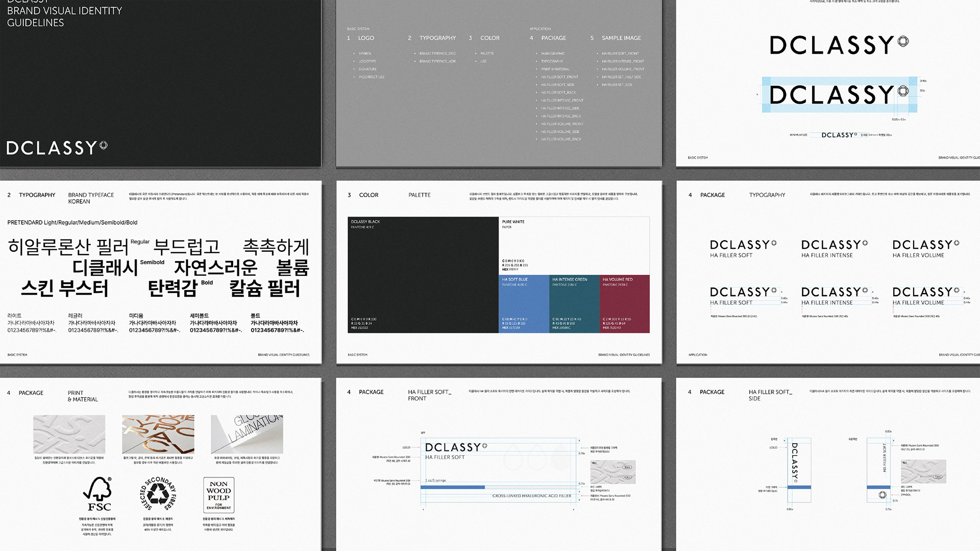The height and width of the screenshot is (551, 980).
Task: Click the DCLASSY logo on the black cover page
Action: point(57,148)
